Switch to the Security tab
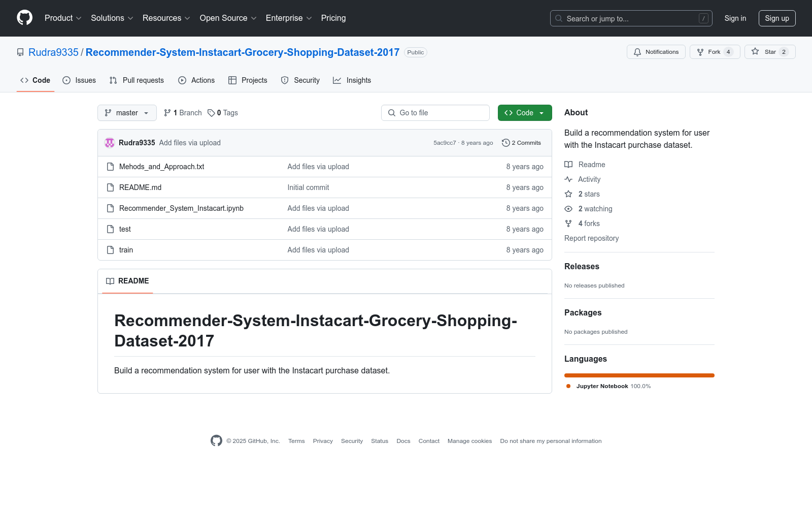 coord(300,80)
